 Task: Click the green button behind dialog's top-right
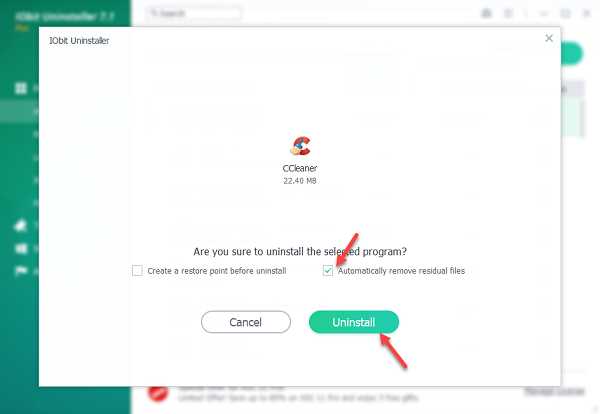point(572,54)
